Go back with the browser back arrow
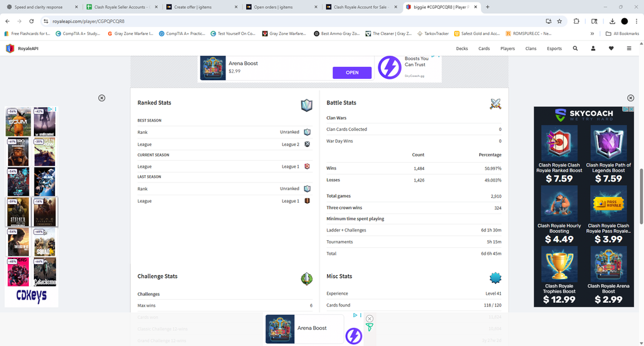Screen dimensions: 644x346 [8, 21]
